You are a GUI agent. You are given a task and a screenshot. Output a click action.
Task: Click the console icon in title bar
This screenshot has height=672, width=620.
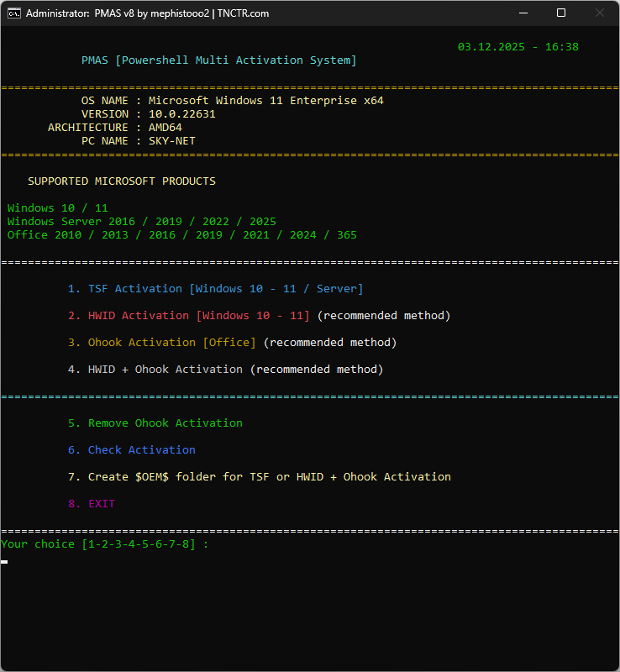(14, 13)
